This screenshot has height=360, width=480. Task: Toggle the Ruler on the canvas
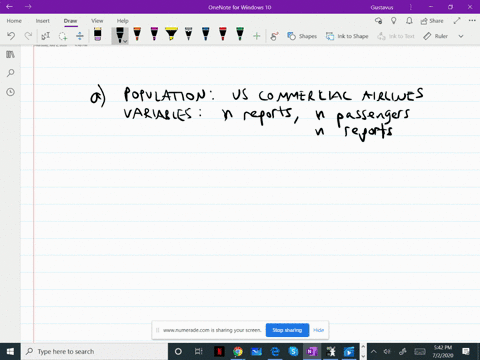pos(435,36)
